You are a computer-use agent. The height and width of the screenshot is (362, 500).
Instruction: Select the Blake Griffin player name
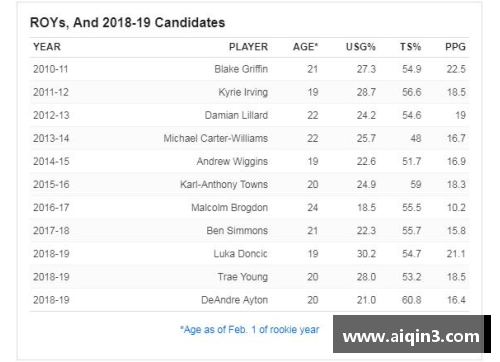click(241, 69)
